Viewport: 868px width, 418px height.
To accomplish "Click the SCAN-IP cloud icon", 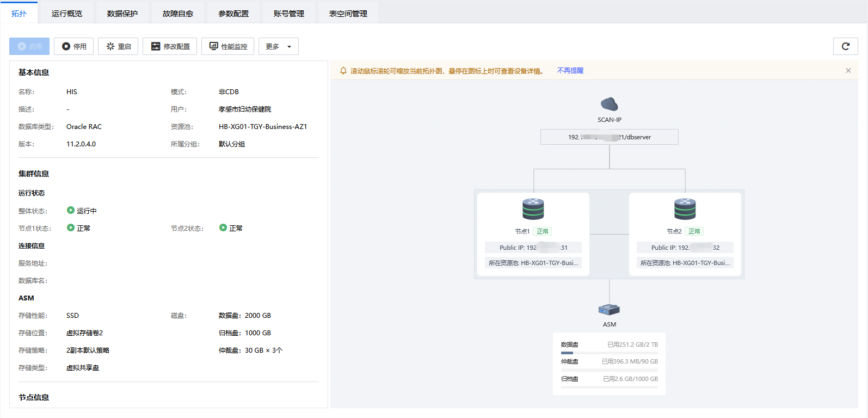I will point(609,104).
